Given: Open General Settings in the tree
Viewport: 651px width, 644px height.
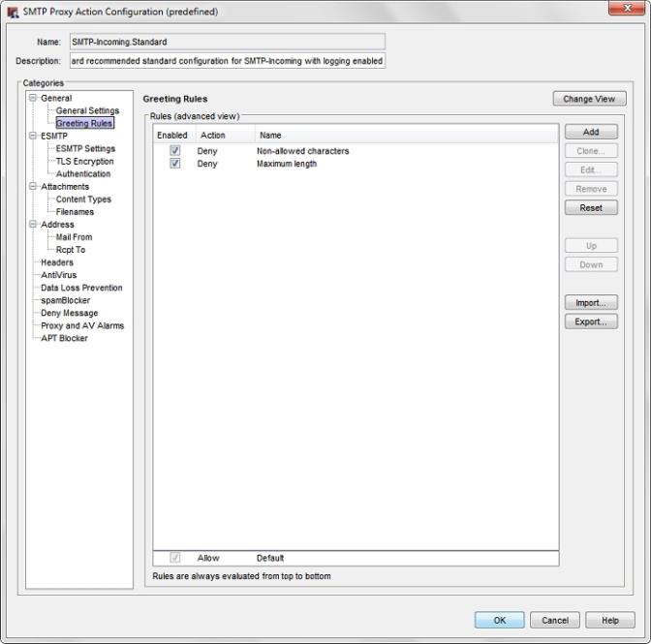Looking at the screenshot, I should 87,110.
